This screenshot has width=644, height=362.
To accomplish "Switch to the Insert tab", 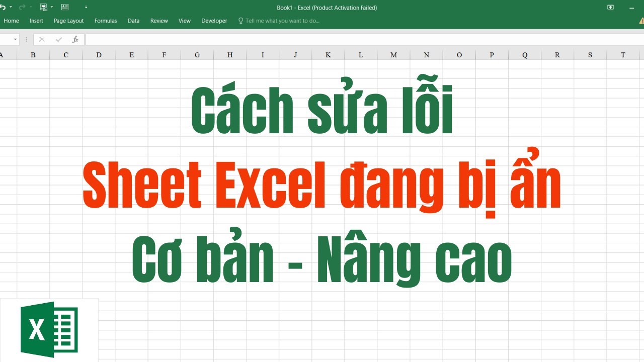I will point(36,21).
